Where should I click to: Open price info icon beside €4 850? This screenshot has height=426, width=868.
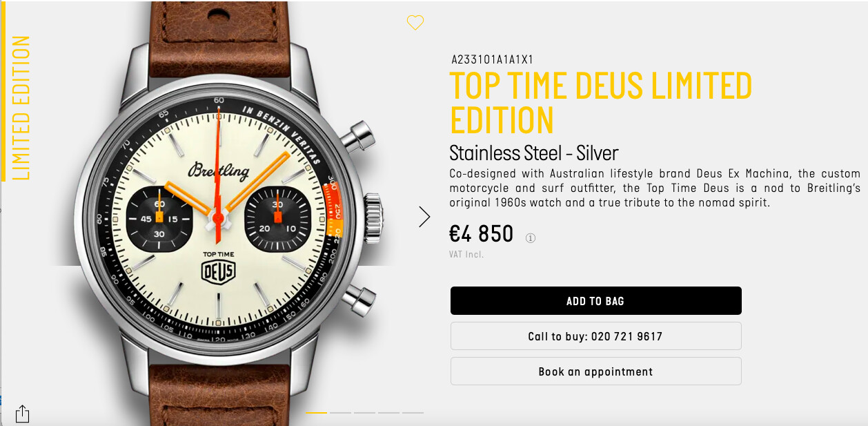coord(531,238)
